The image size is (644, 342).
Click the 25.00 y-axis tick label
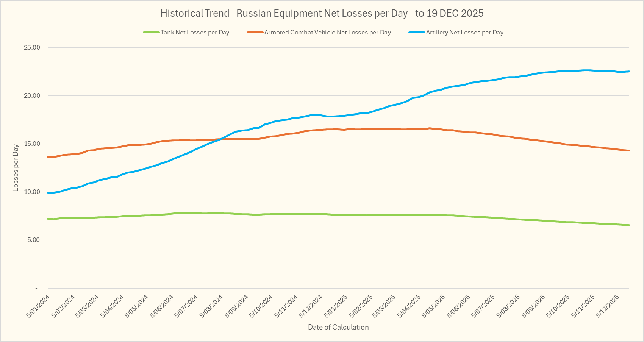coord(32,48)
